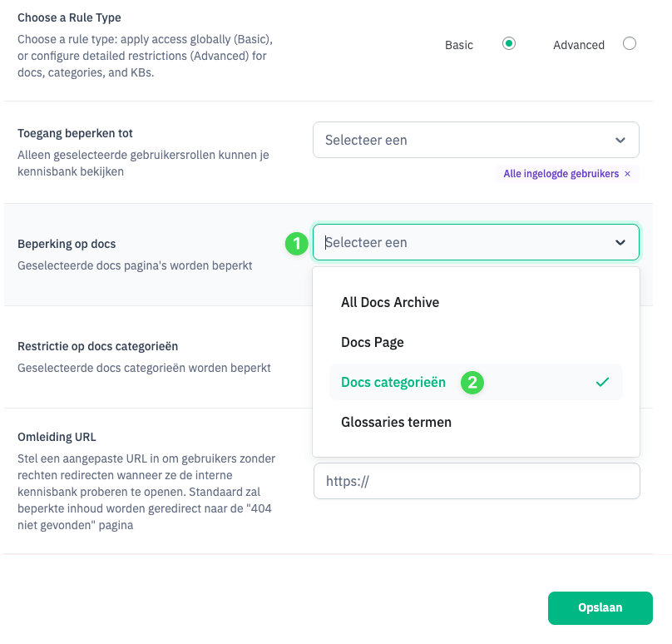Image resolution: width=672 pixels, height=644 pixels.
Task: Click the 'Basic' label text
Action: click(459, 45)
